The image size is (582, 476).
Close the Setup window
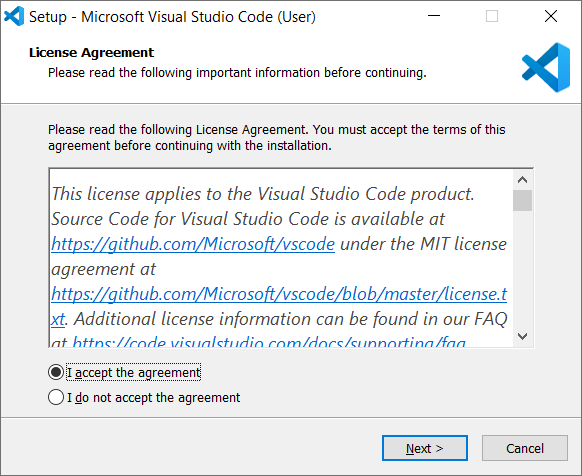pyautogui.click(x=551, y=16)
